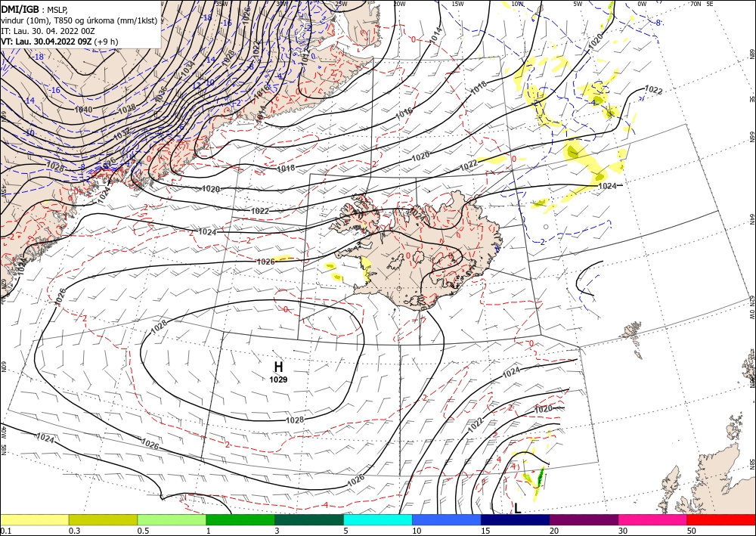Click the pink 30 mm legend swatch

653,519
